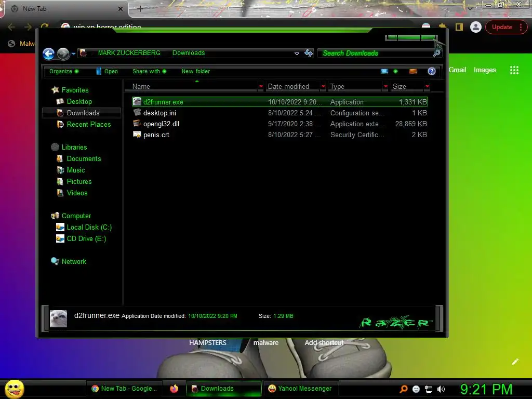This screenshot has width=532, height=399.
Task: Open the Gmail link in Chrome
Action: pos(457,70)
